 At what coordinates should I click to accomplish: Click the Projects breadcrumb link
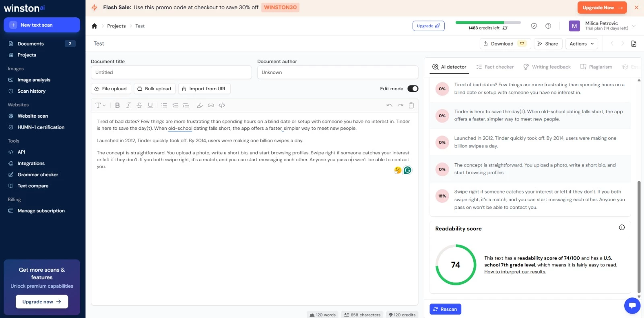coord(116,26)
